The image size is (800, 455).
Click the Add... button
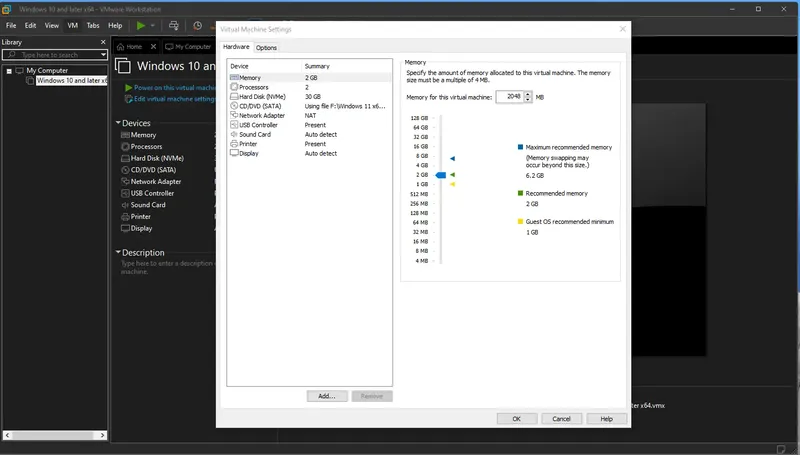327,396
